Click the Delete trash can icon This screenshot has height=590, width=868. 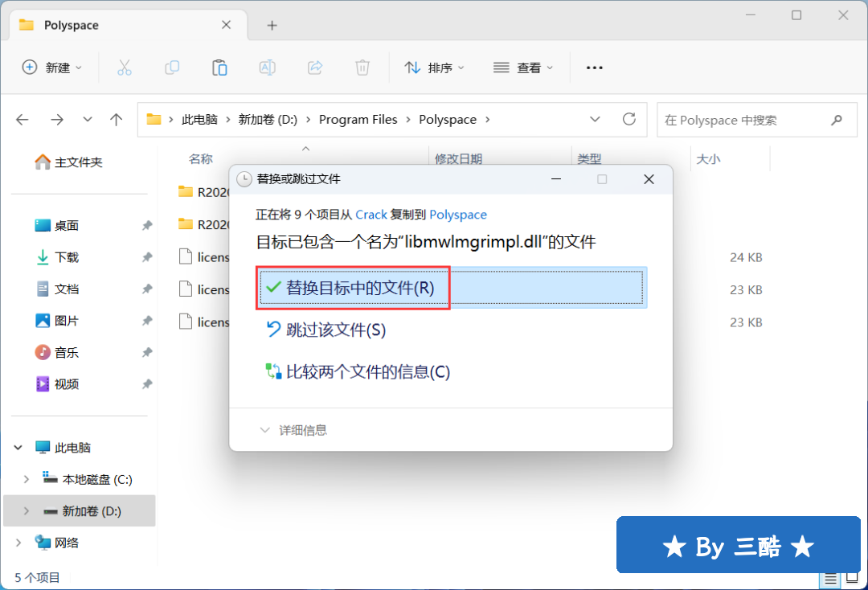[362, 68]
